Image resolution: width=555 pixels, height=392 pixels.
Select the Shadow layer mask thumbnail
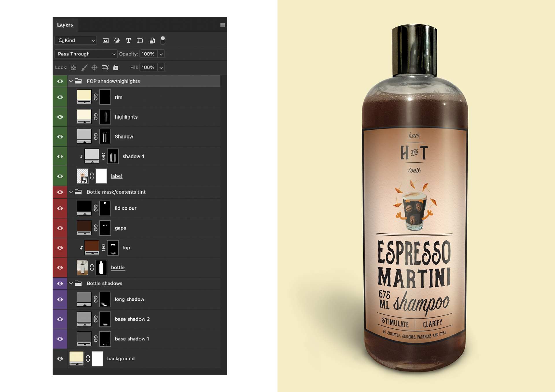[x=105, y=137]
